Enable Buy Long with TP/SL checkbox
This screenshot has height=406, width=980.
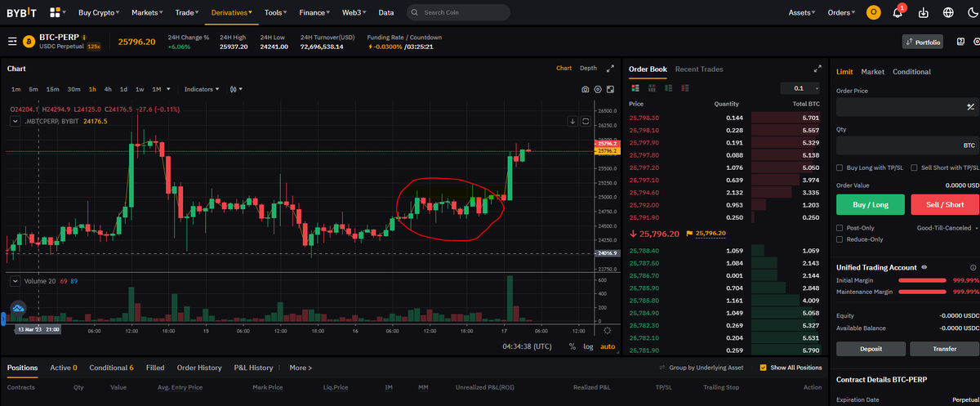pyautogui.click(x=840, y=167)
